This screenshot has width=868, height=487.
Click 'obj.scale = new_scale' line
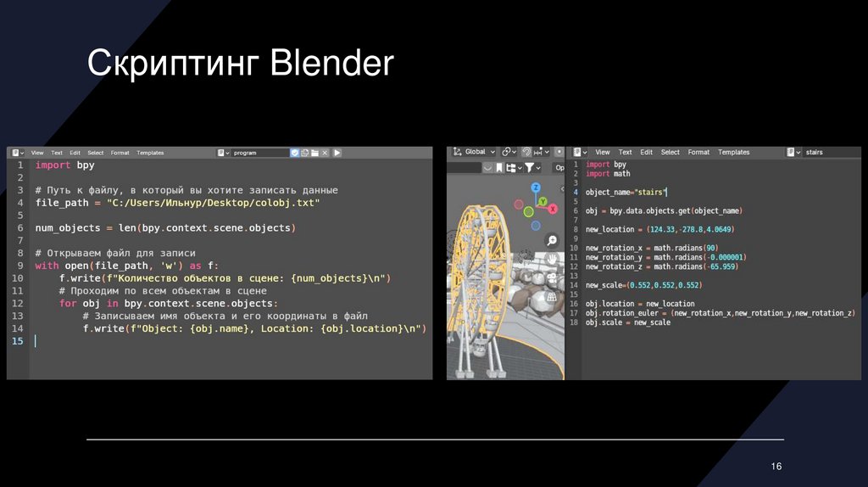628,322
